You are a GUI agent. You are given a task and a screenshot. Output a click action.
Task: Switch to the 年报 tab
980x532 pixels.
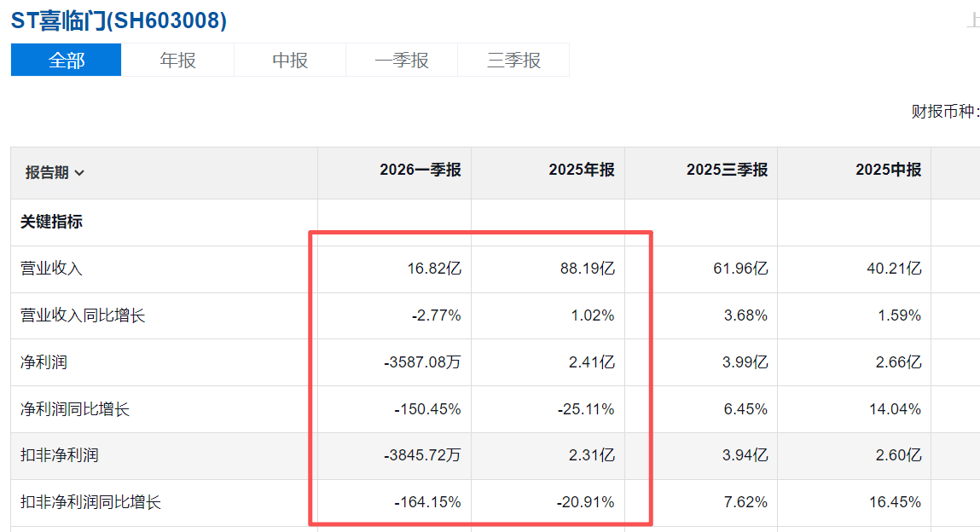[177, 60]
